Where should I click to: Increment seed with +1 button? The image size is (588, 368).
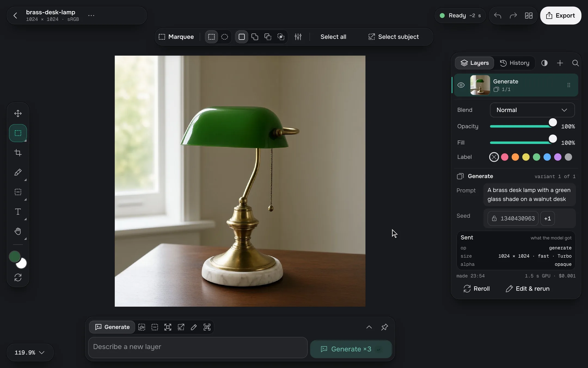coord(547,218)
